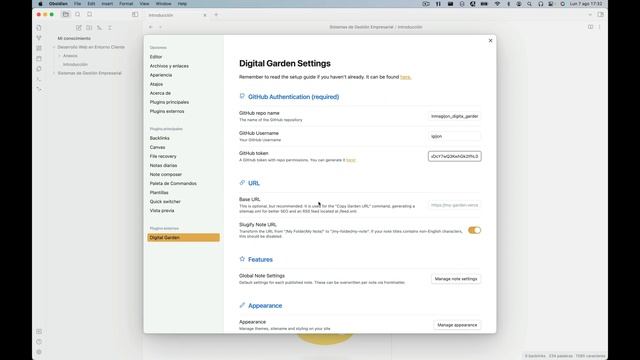Open the tab list dropdown arrow
The width and height of the screenshot is (640, 360).
590,15
